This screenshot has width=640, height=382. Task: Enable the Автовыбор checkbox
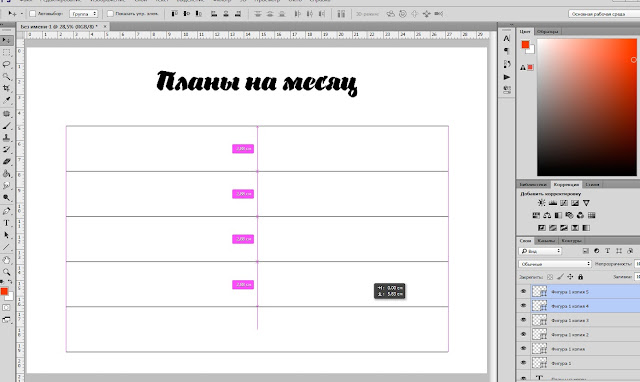point(32,14)
